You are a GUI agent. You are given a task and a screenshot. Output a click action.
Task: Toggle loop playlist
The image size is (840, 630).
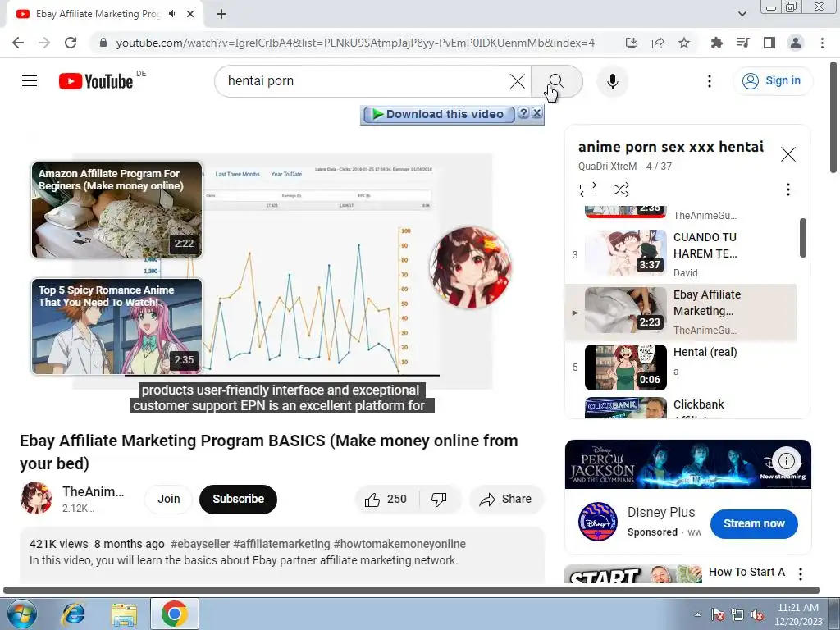[x=587, y=189]
